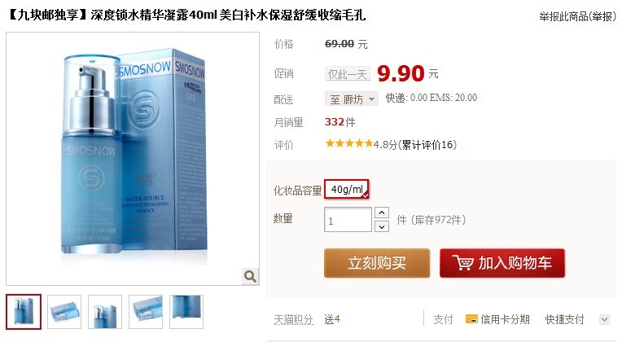Click the 加入购物车 add to cart button
This screenshot has height=342, width=644.
tap(502, 263)
